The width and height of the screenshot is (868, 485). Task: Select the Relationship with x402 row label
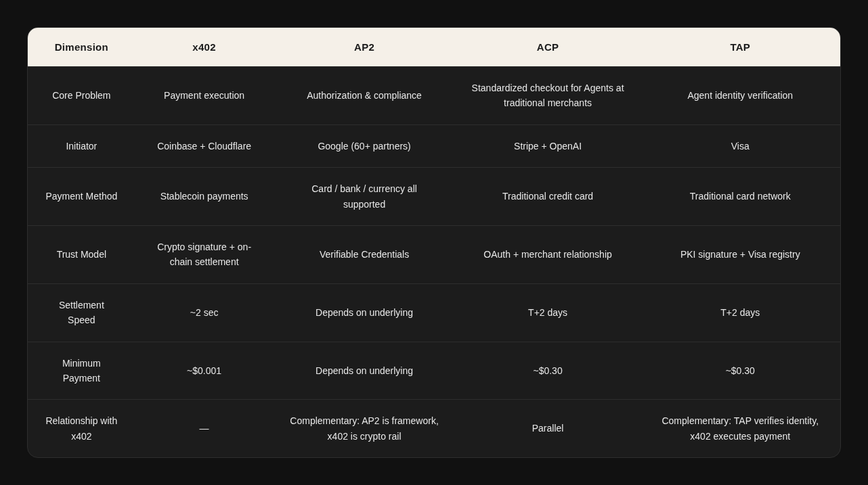tap(81, 428)
